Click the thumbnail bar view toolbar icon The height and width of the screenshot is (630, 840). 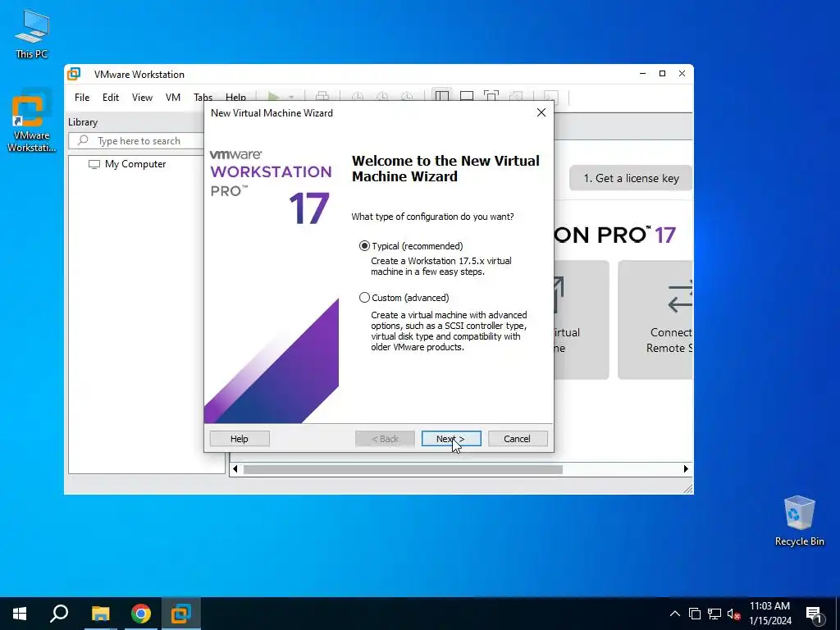(467, 96)
